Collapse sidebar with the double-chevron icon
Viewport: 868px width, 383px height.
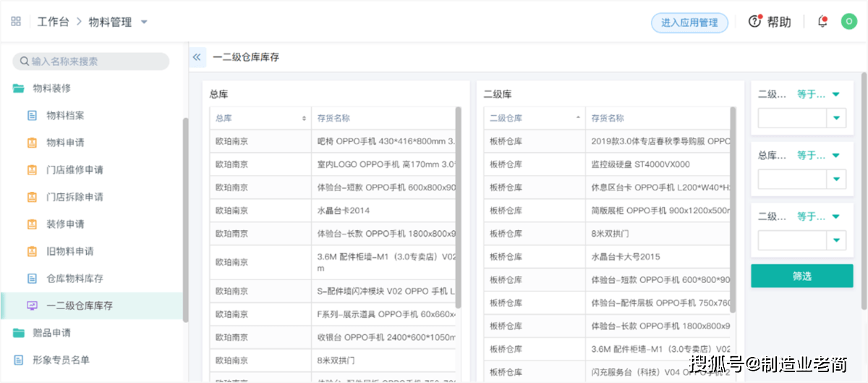click(197, 56)
